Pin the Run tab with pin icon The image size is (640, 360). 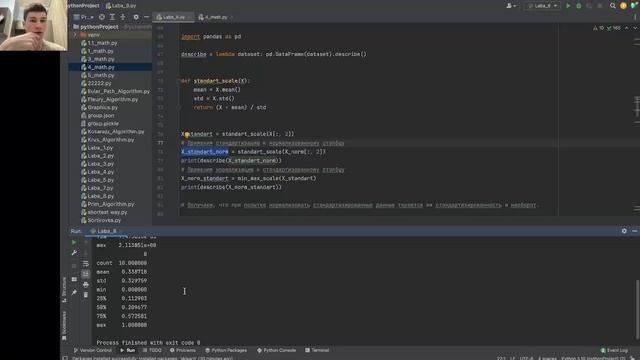[x=74, y=292]
